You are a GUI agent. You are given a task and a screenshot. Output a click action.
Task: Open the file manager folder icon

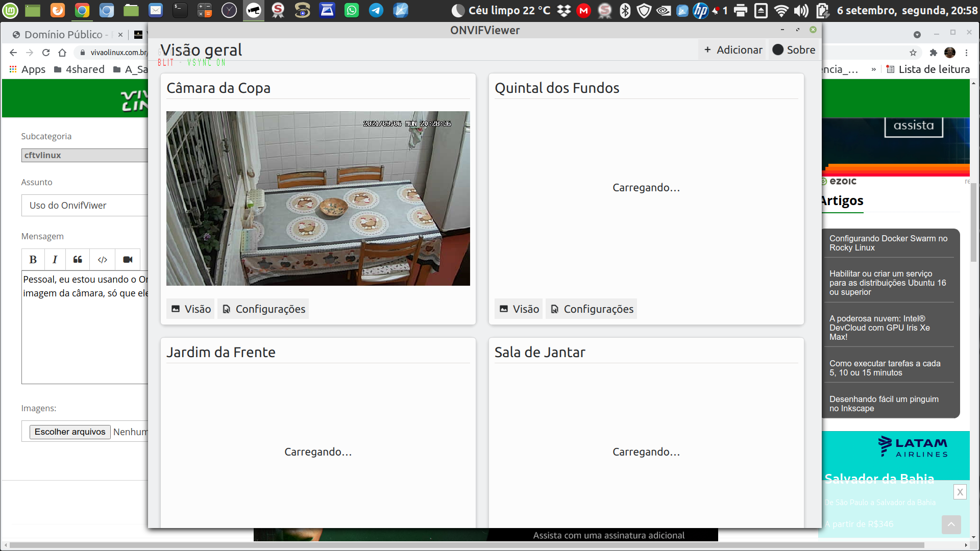131,10
